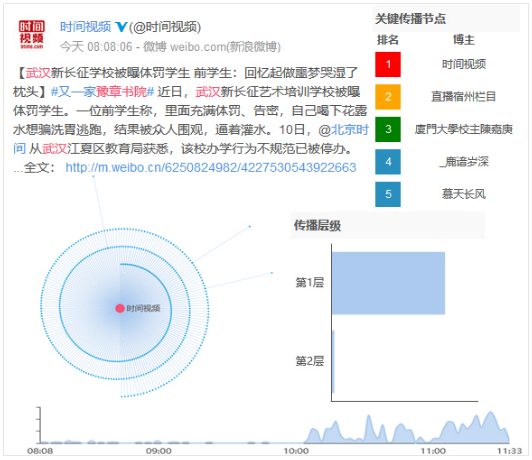Open the m.weibo.cn full text link
Screen dimensions: 532x460
tap(211, 168)
